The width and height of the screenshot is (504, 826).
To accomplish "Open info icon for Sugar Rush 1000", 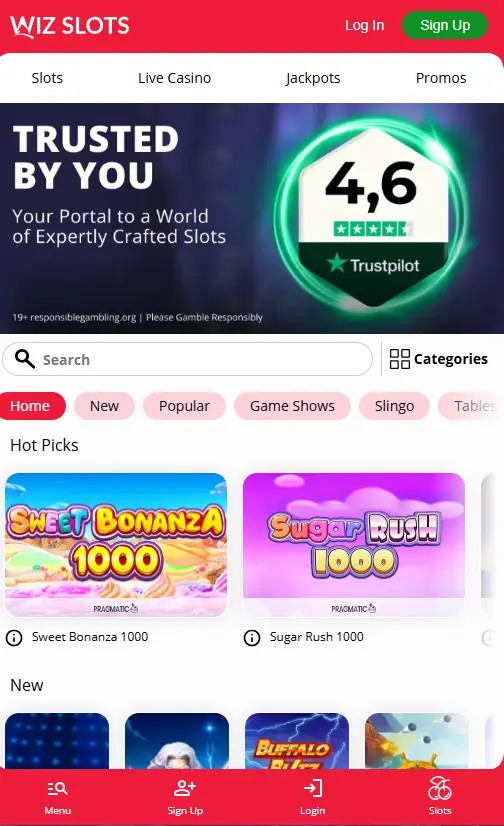I will click(x=252, y=638).
